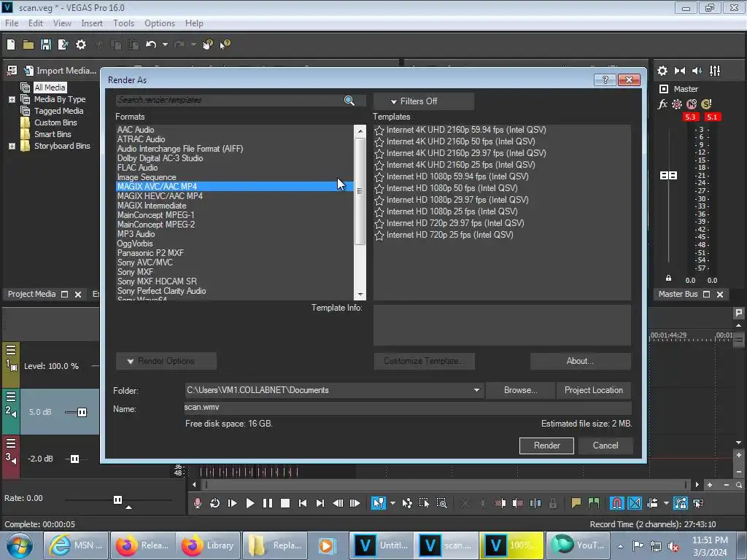Screen dimensions: 747x560
Task: Go to start of the project
Action: (x=303, y=503)
